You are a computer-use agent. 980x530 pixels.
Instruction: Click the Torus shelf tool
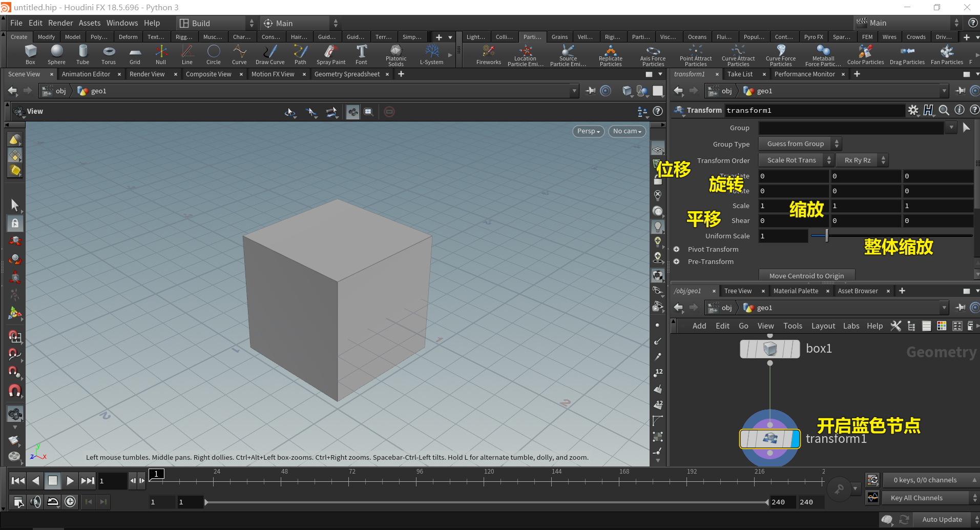click(x=109, y=54)
